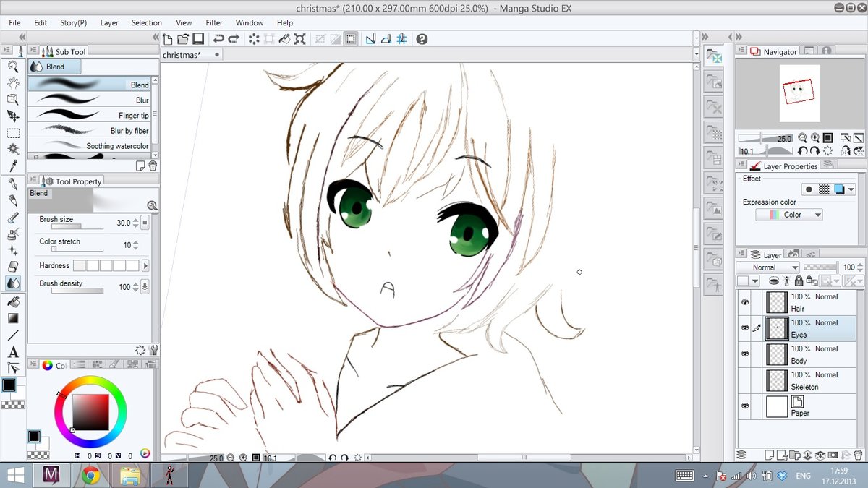This screenshot has width=868, height=488.
Task: Select the Finger tip sub tool
Action: click(x=90, y=116)
